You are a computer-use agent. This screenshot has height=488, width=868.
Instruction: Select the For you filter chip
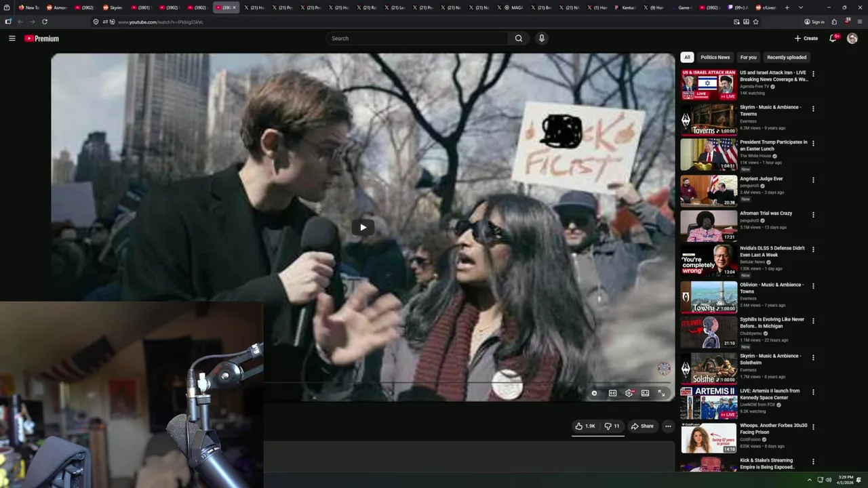[x=749, y=58]
